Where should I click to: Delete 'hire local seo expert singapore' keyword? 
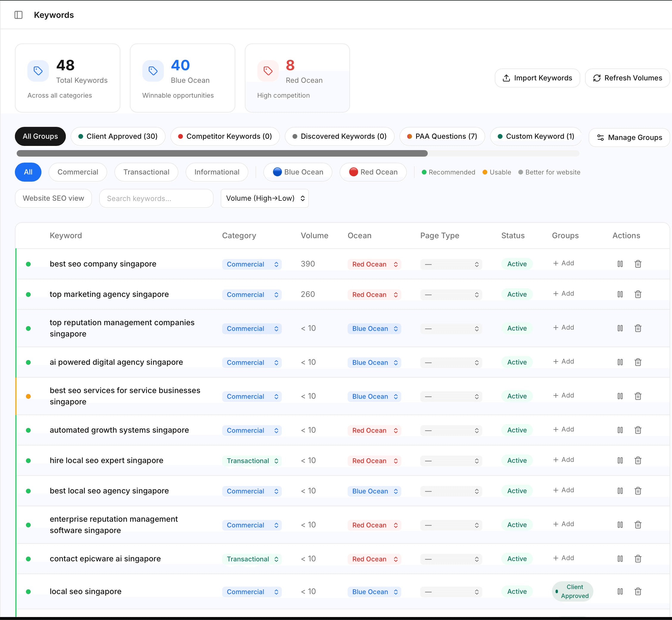pos(638,460)
